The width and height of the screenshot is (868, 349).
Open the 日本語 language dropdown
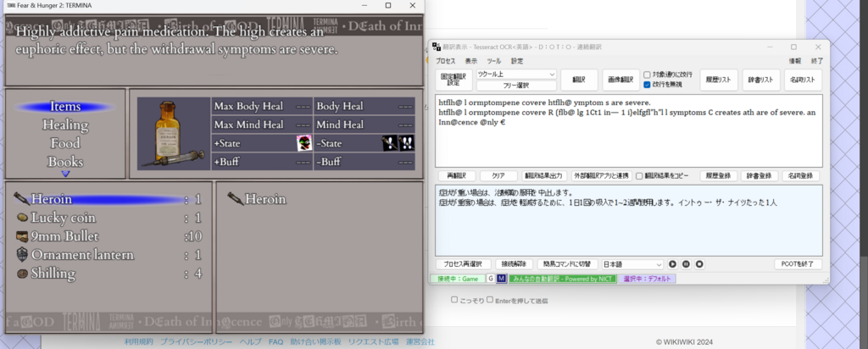click(x=632, y=264)
